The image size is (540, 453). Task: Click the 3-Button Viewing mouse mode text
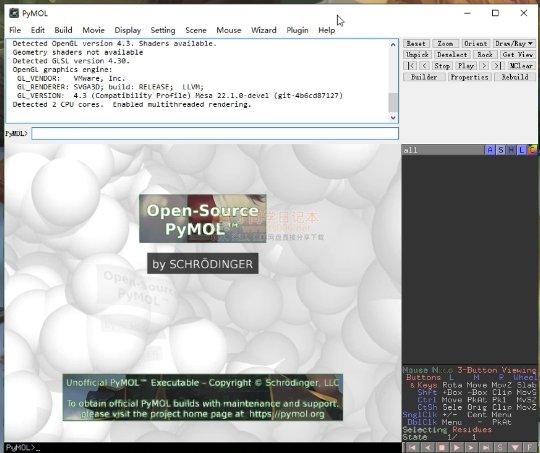pos(497,370)
